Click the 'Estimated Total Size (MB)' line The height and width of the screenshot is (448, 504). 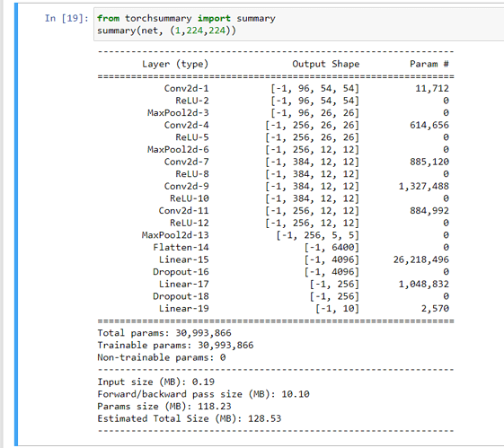coord(190,418)
